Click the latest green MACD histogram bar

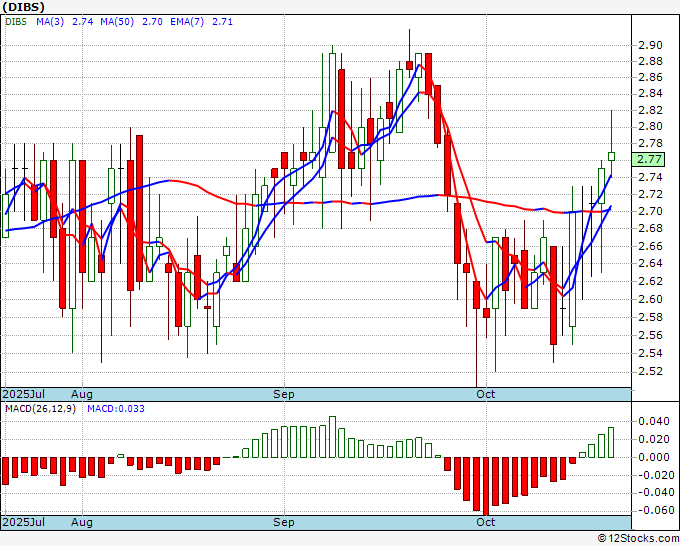[x=611, y=442]
